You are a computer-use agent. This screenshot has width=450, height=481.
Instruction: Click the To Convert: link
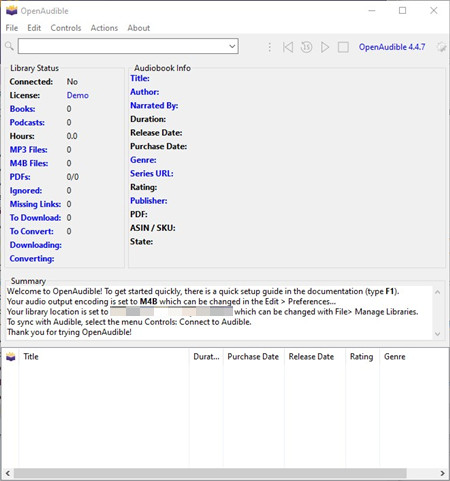(x=31, y=231)
